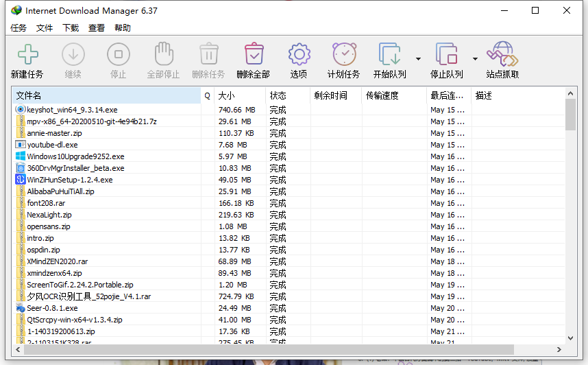This screenshot has width=588, height=365.
Task: Click the vertical scrollbar down arrow
Action: pyautogui.click(x=570, y=340)
